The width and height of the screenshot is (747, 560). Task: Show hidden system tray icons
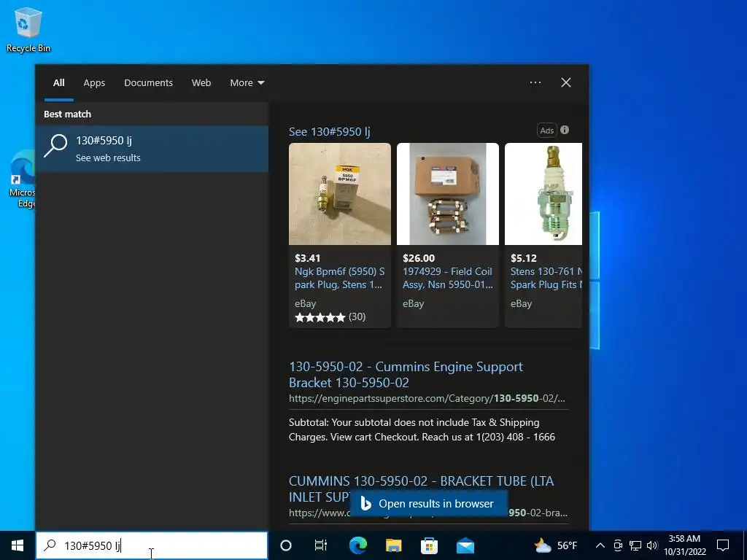(600, 545)
